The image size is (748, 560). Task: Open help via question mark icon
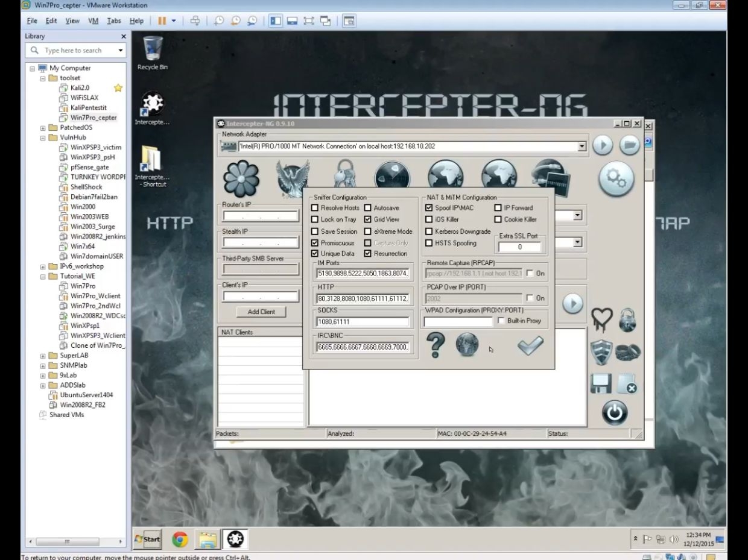pos(436,345)
